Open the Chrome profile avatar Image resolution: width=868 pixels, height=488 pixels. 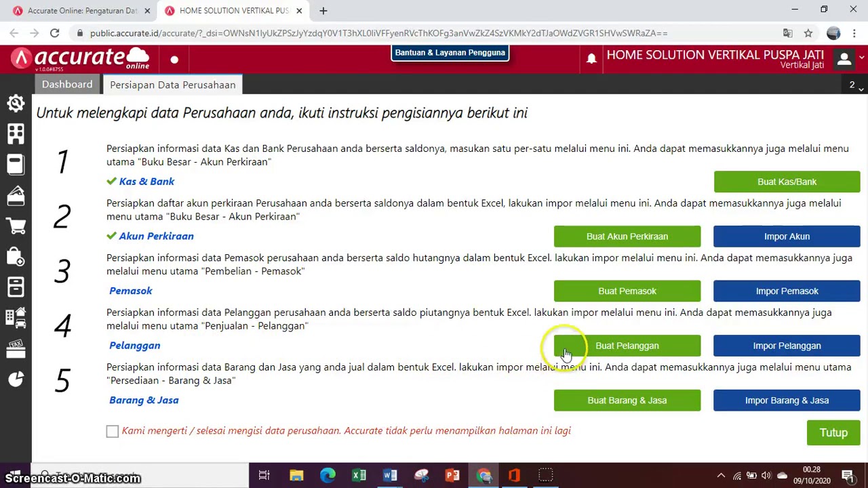pyautogui.click(x=833, y=33)
